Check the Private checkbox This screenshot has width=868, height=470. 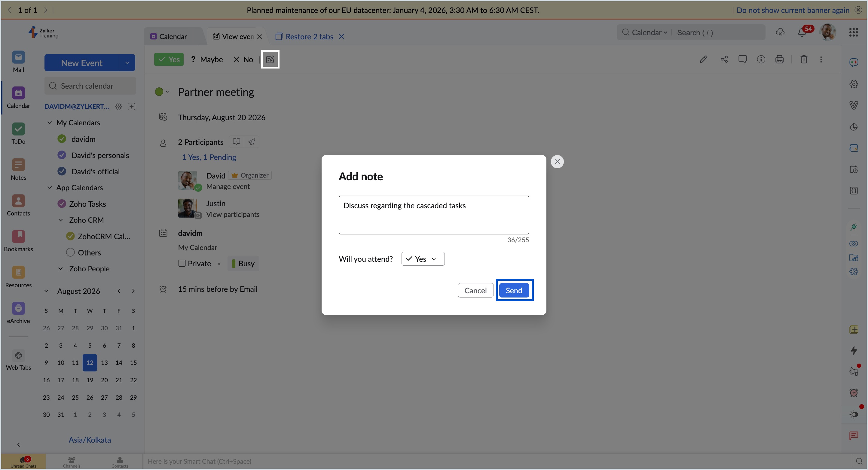182,263
